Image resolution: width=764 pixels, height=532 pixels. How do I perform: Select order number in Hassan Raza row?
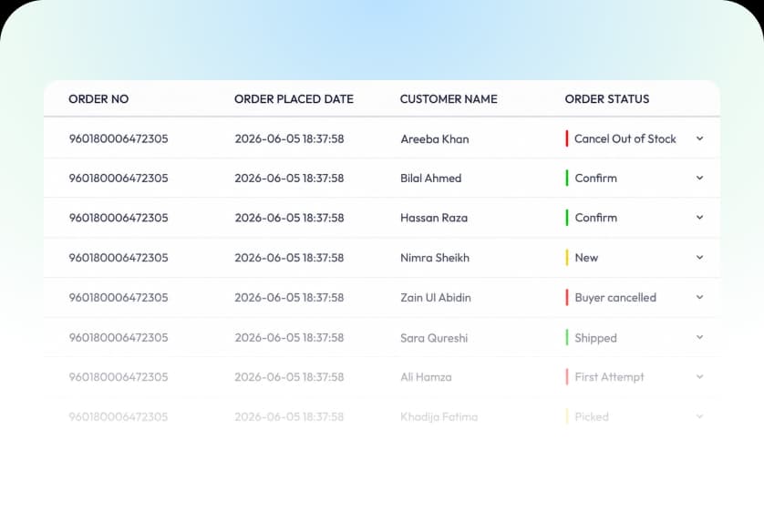tap(119, 218)
